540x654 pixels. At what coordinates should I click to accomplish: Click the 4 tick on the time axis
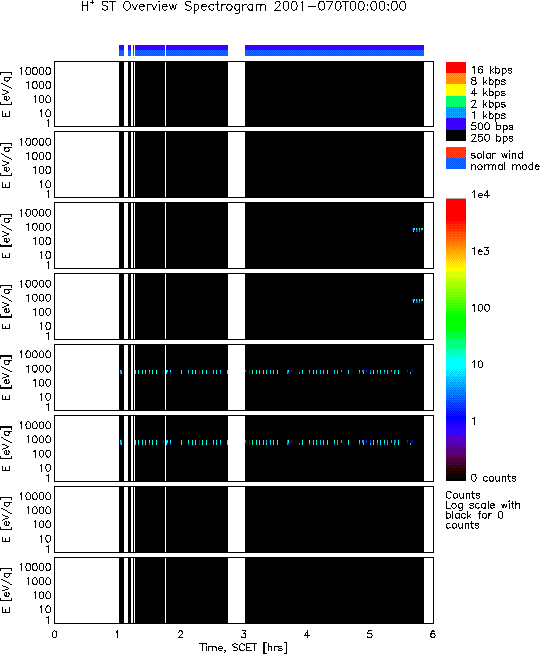tap(307, 634)
